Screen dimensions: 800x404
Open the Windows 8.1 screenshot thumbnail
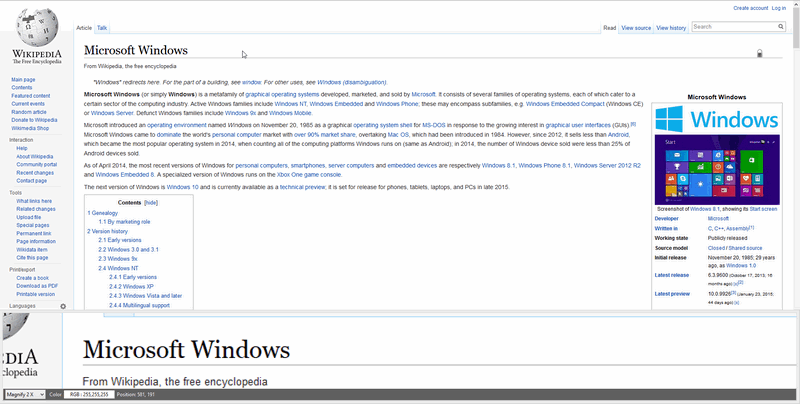tap(714, 169)
